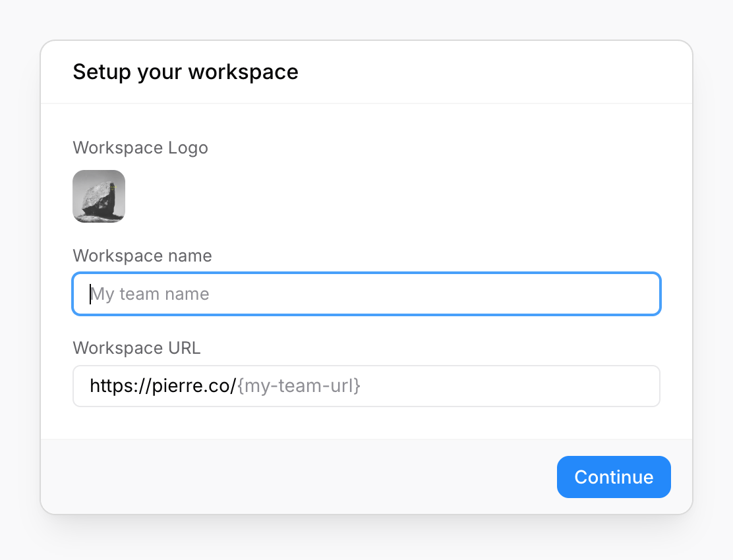Click the blinking text cursor in name field

[90, 294]
